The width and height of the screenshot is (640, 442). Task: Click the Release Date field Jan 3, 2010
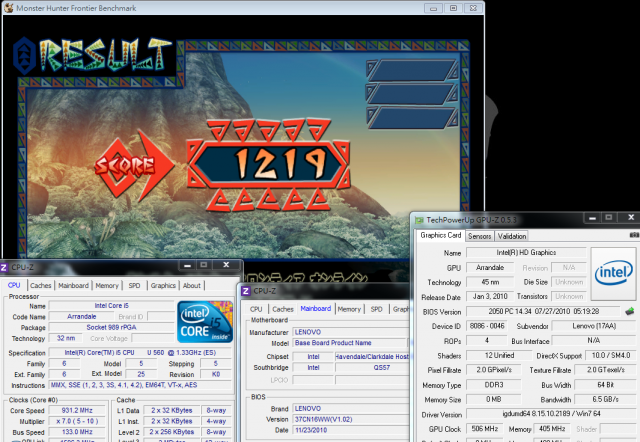pyautogui.click(x=490, y=297)
